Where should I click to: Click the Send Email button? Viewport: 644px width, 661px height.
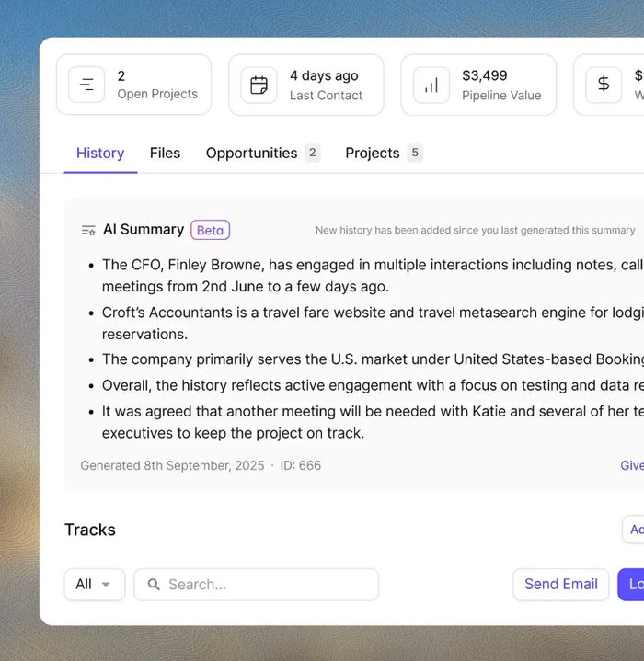(561, 585)
